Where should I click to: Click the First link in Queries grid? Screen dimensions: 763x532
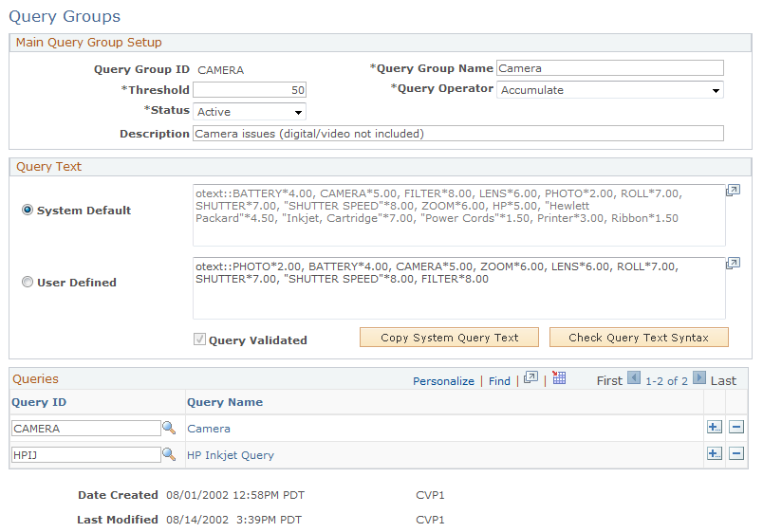(609, 381)
